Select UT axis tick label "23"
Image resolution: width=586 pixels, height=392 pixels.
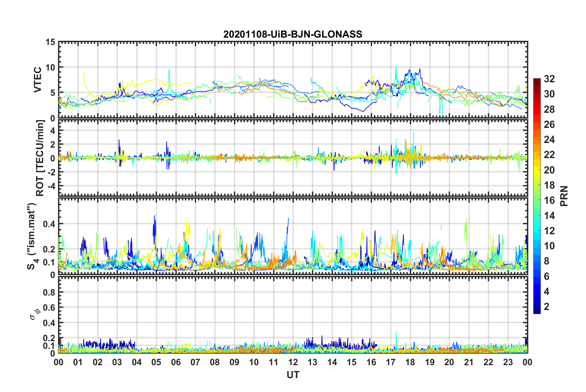[508, 362]
